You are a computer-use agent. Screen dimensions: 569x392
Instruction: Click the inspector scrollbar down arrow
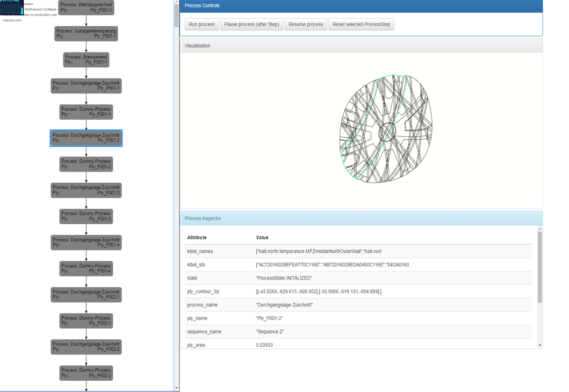click(x=540, y=344)
